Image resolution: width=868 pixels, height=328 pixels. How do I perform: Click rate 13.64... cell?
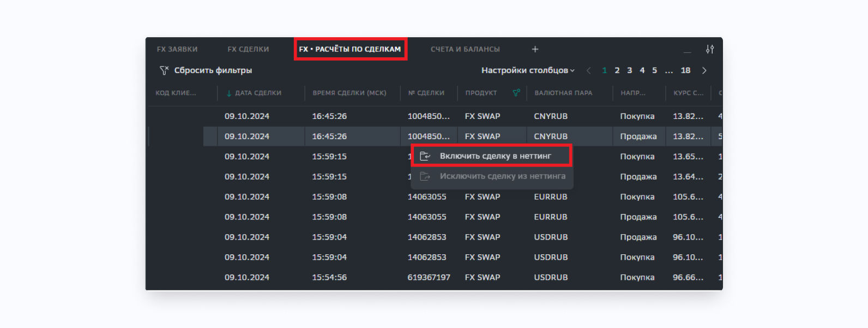[688, 176]
